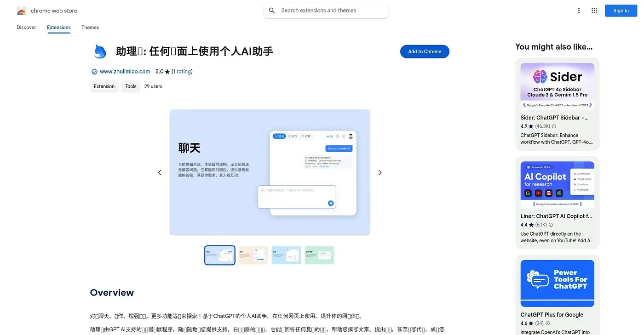
Task: Switch to the Discover tab
Action: point(26,28)
